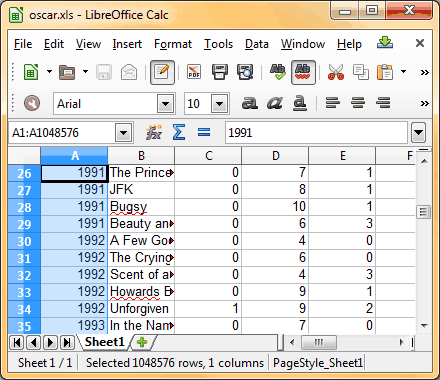Click the vertical scrollbar thumb

(x=424, y=212)
